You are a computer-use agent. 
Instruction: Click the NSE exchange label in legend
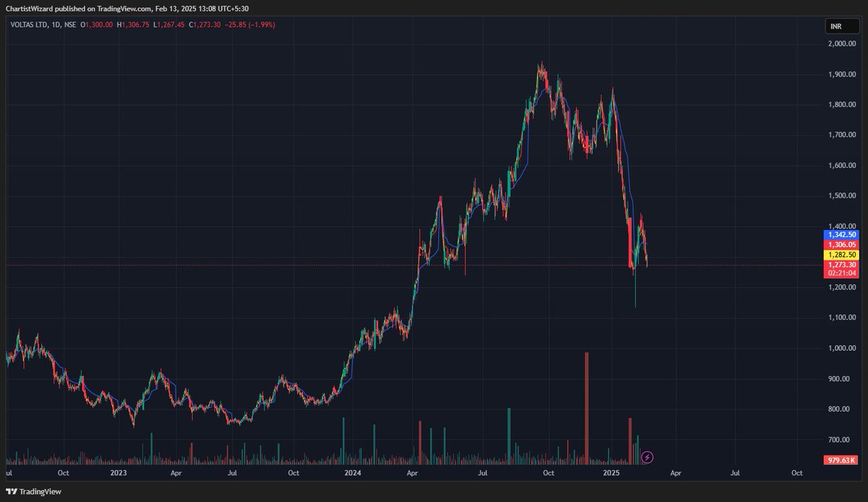[70, 25]
